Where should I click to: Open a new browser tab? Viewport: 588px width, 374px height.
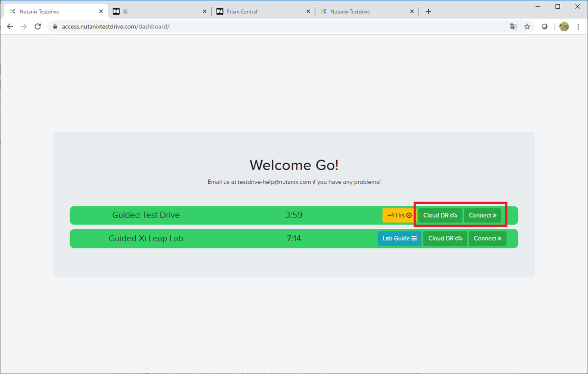pyautogui.click(x=428, y=11)
